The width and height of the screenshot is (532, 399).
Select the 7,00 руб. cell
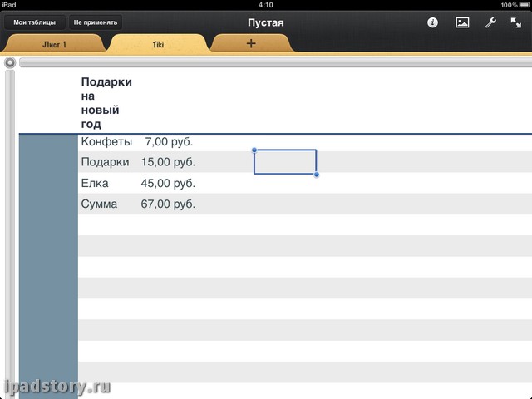tap(169, 141)
